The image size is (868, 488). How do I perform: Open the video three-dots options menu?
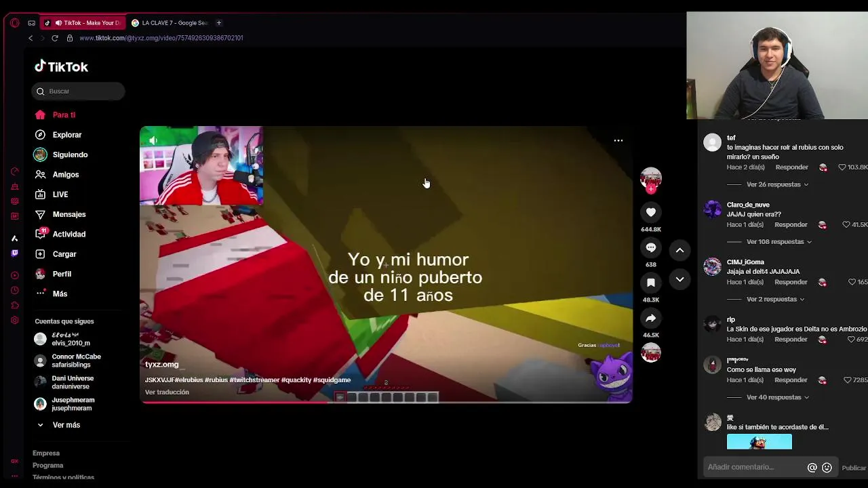point(618,140)
